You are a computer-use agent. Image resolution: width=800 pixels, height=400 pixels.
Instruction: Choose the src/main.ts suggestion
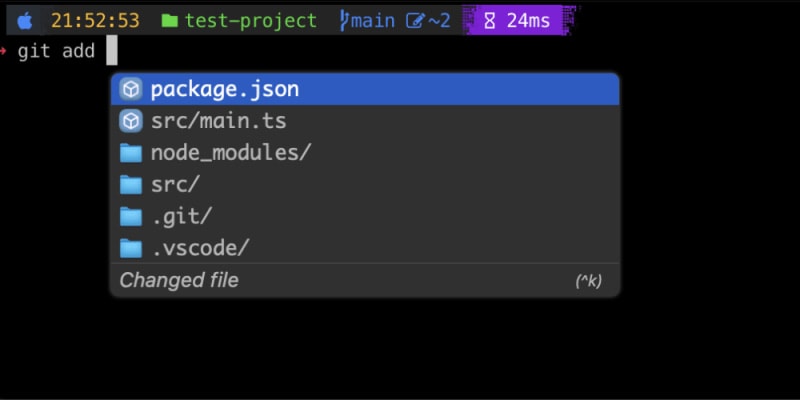(218, 121)
